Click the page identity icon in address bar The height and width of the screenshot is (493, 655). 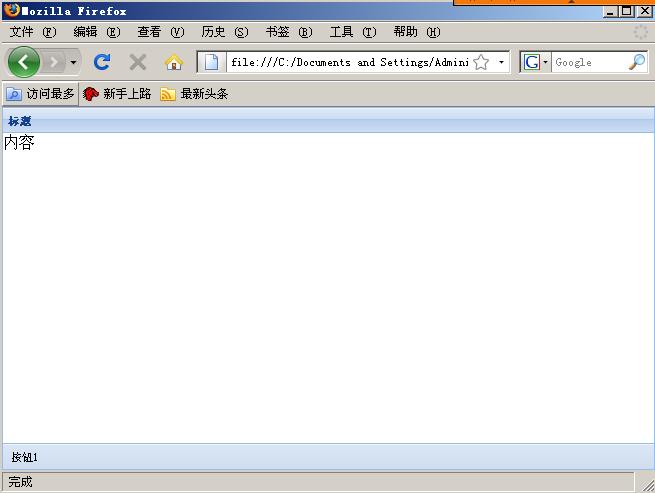(x=212, y=62)
